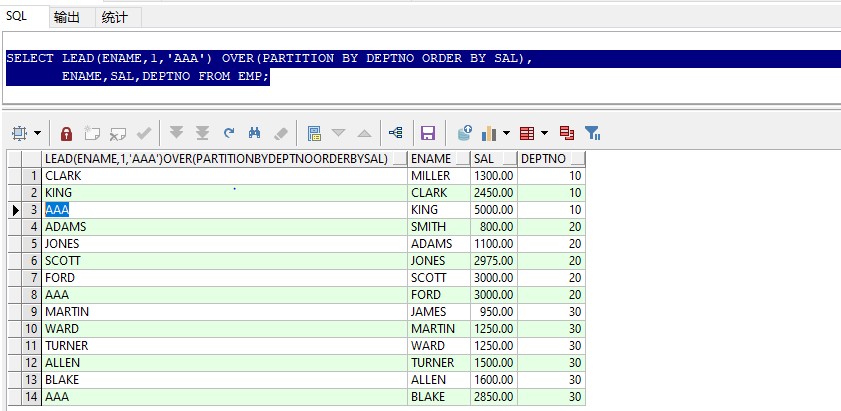Click the DEPTNO column header

click(x=543, y=159)
